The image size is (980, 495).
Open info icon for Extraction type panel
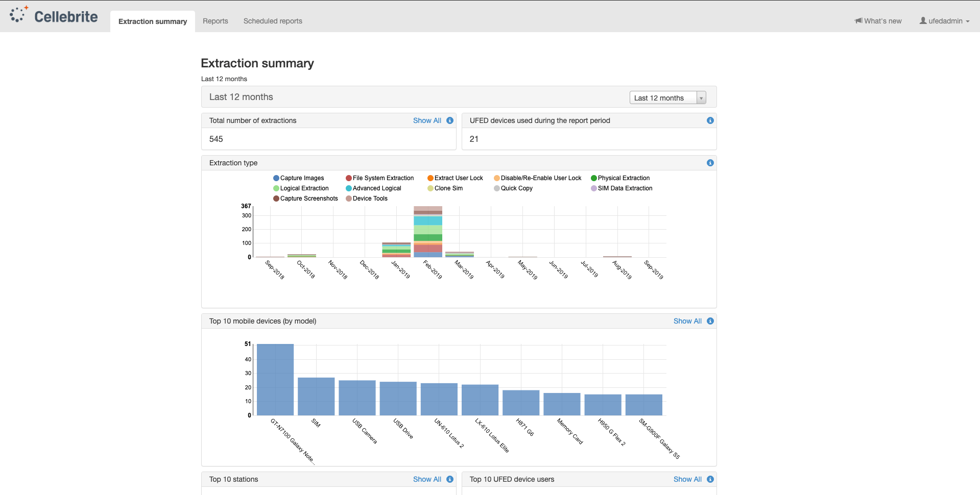710,163
